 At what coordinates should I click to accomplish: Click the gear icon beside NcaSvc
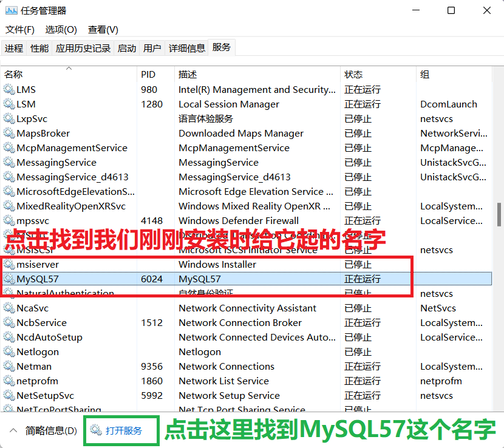(9, 308)
